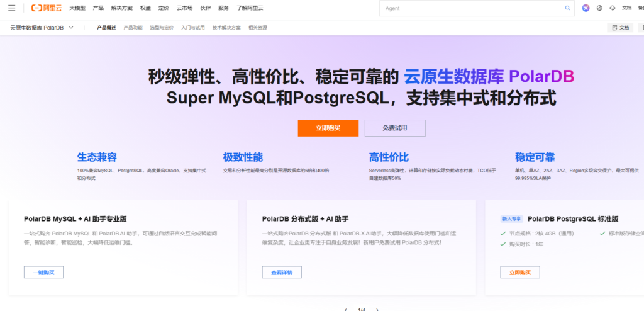Click the 稳定可靠 heading
The width and height of the screenshot is (644, 311).
tap(535, 157)
